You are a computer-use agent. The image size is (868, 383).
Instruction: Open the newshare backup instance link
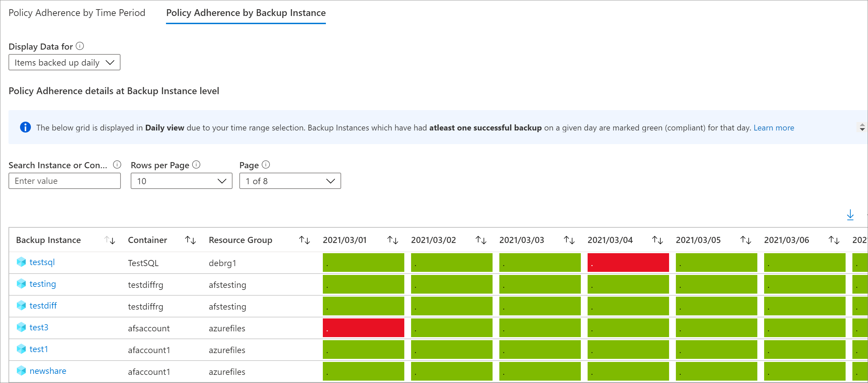(x=48, y=371)
